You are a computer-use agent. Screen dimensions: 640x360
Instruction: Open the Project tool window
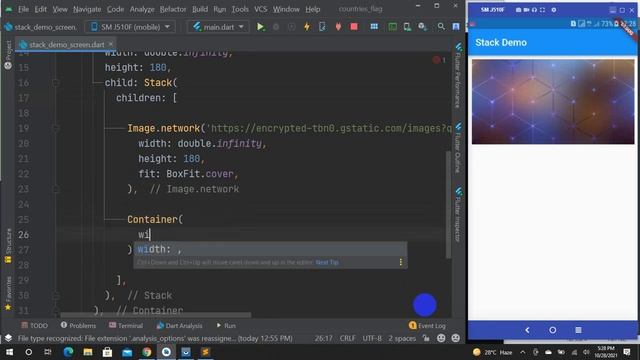click(8, 55)
